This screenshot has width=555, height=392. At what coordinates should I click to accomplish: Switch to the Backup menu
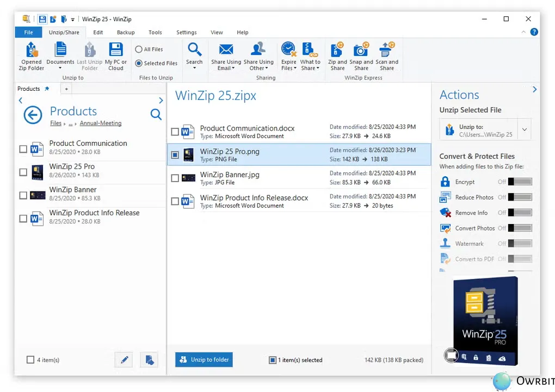click(126, 32)
